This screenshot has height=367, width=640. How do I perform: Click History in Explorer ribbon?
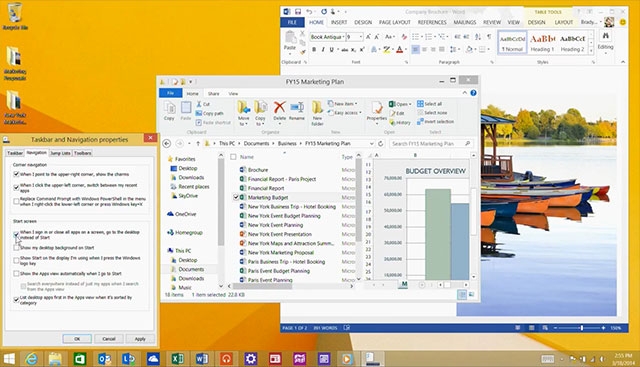400,122
